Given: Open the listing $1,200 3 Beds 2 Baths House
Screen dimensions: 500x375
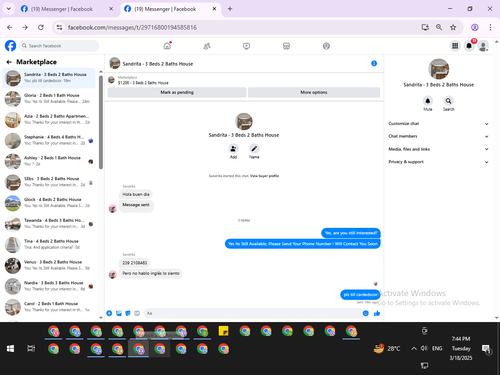Looking at the screenshot, I should click(x=143, y=83).
